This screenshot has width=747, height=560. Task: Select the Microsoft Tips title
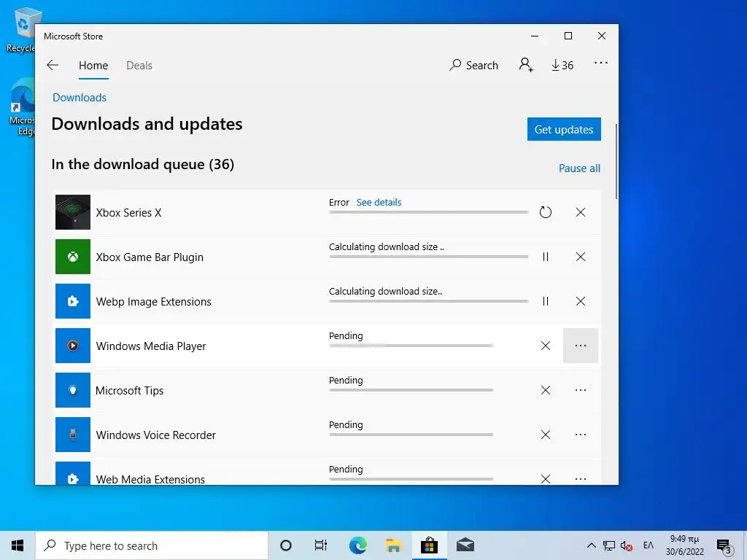pyautogui.click(x=130, y=391)
